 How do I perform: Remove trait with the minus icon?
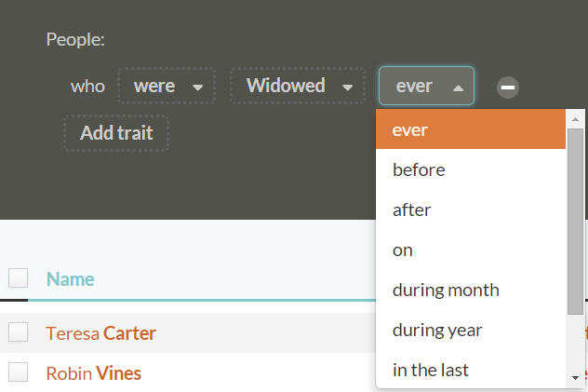[x=508, y=87]
